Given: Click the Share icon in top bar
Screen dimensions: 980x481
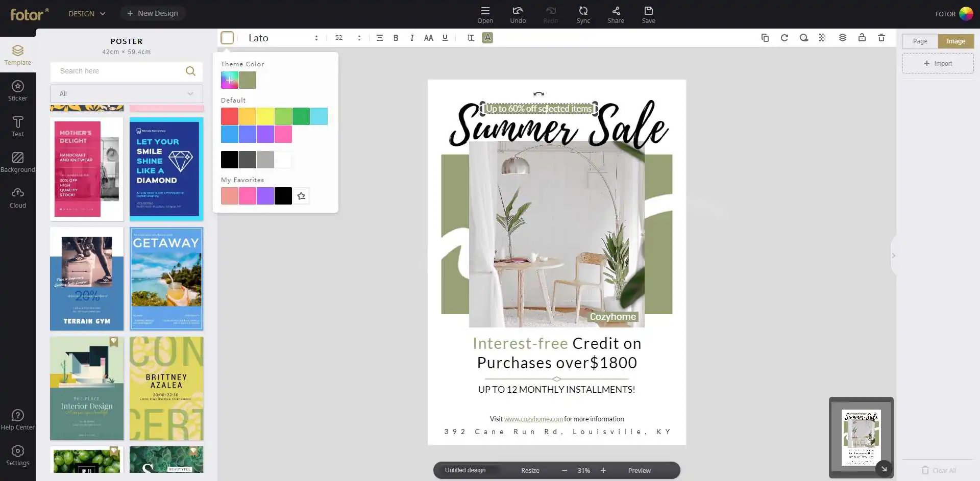Looking at the screenshot, I should (x=616, y=14).
